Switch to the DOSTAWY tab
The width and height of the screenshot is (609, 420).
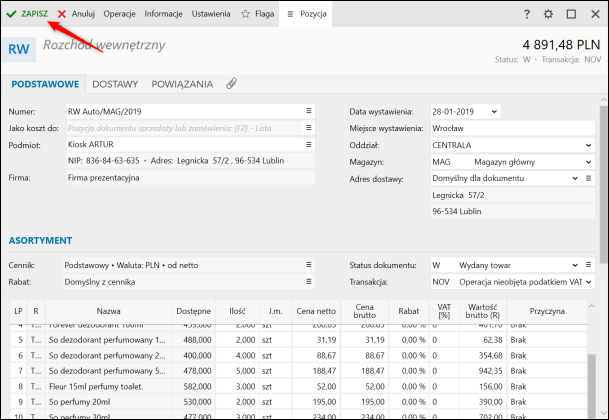tap(116, 84)
